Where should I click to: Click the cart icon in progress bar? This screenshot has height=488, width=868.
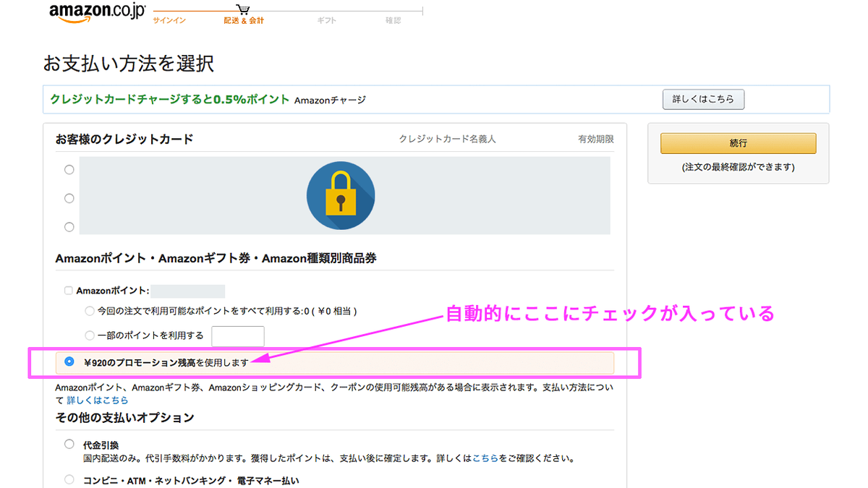(243, 10)
